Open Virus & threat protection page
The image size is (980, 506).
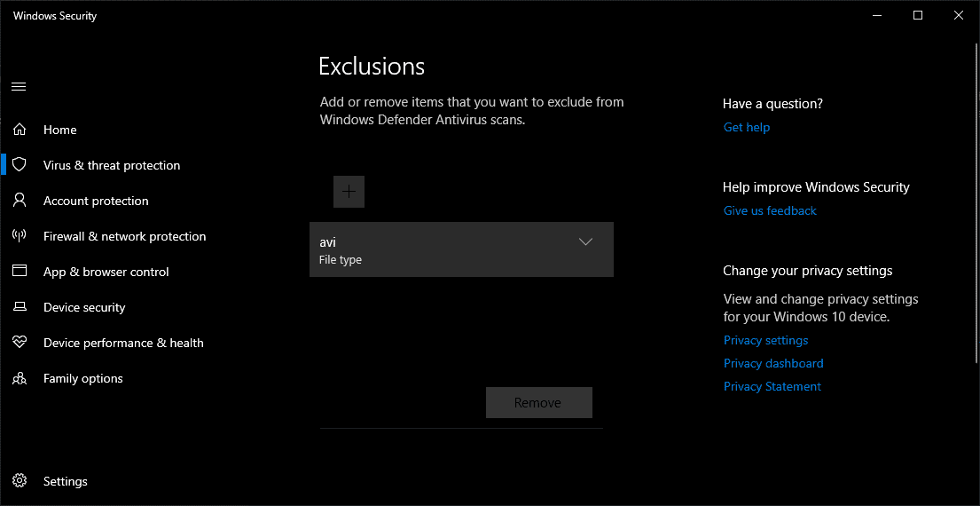pos(112,165)
